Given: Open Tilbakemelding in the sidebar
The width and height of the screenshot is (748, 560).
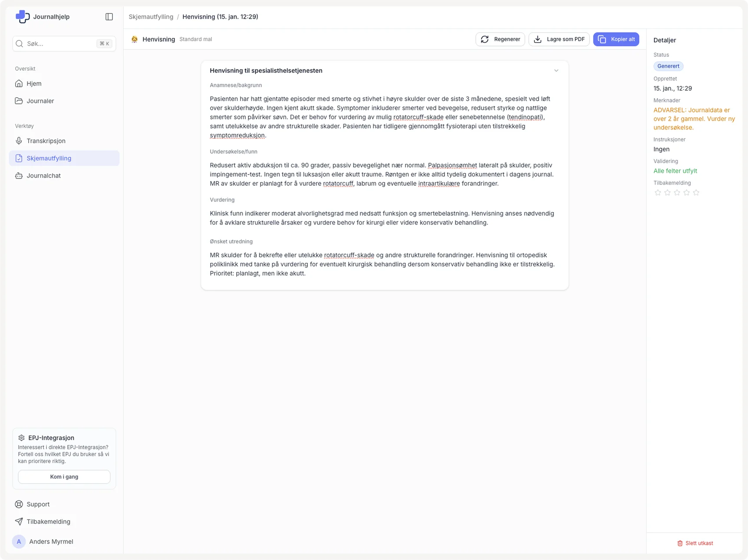Looking at the screenshot, I should click(48, 521).
